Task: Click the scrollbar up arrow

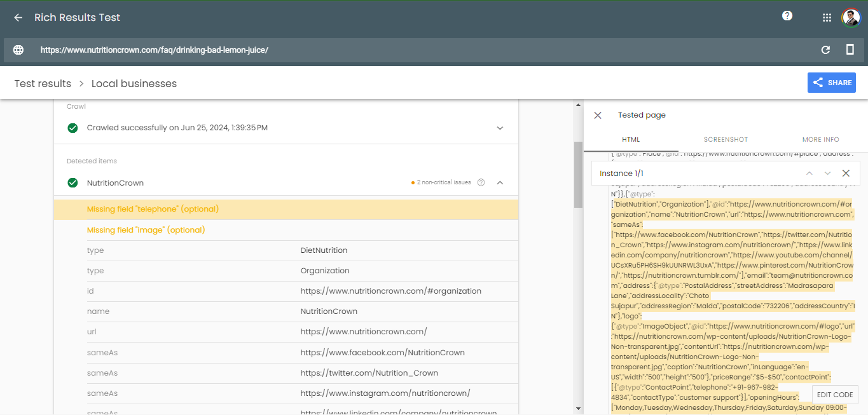Action: (x=578, y=104)
